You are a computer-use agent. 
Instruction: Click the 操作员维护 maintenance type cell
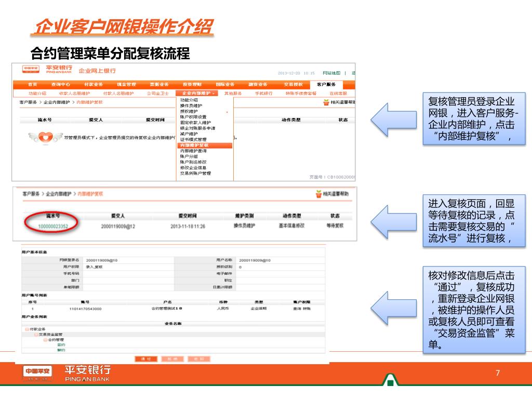click(x=244, y=225)
